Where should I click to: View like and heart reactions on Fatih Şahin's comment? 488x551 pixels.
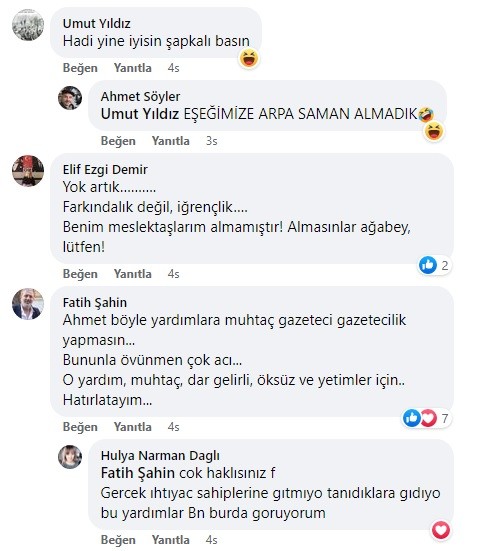(427, 418)
